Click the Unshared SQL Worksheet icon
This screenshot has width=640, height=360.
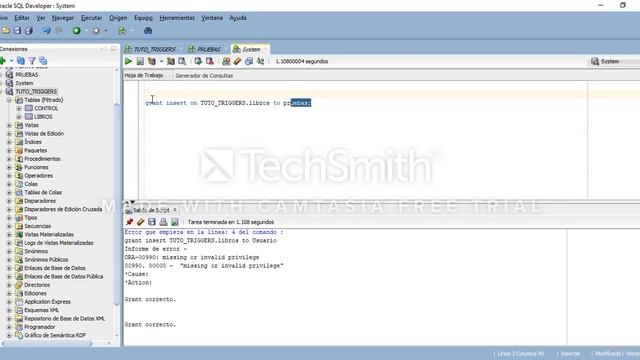tap(226, 61)
